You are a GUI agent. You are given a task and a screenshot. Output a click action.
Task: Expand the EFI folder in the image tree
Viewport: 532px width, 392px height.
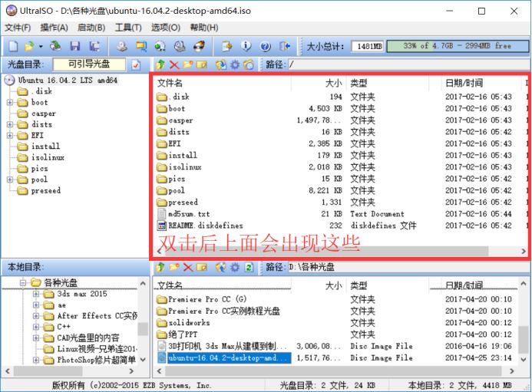[10, 135]
